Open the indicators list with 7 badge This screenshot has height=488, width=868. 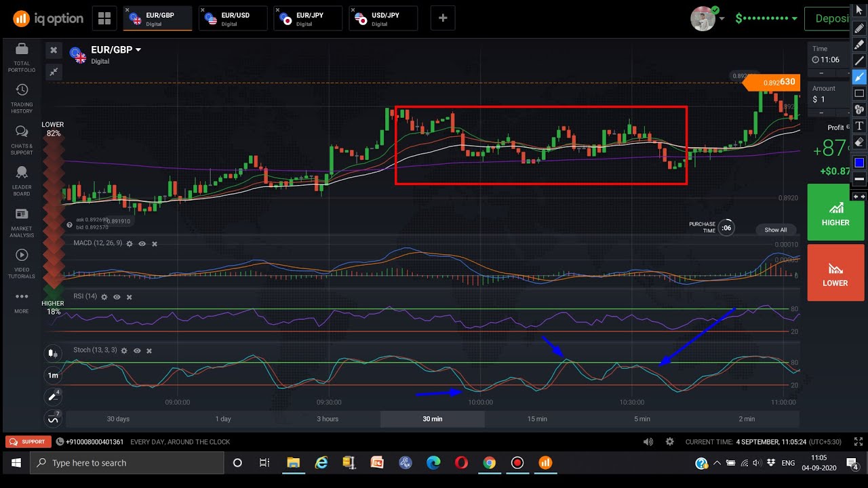53,418
